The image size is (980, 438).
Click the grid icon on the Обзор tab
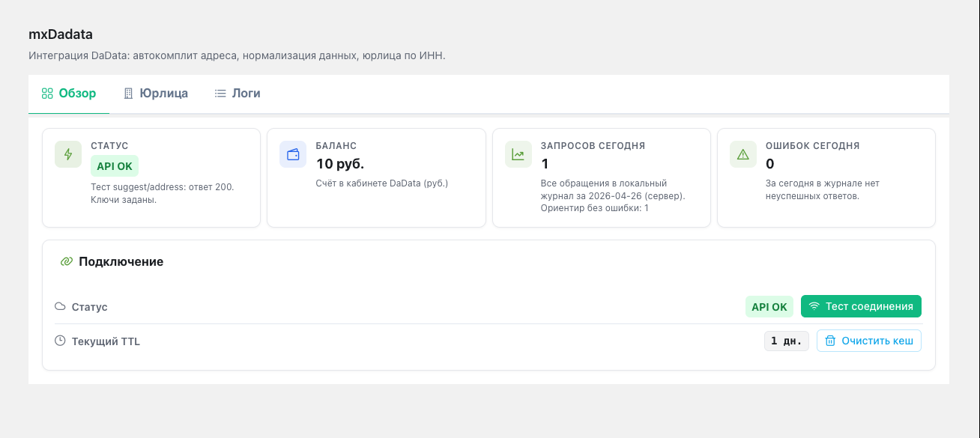(47, 94)
